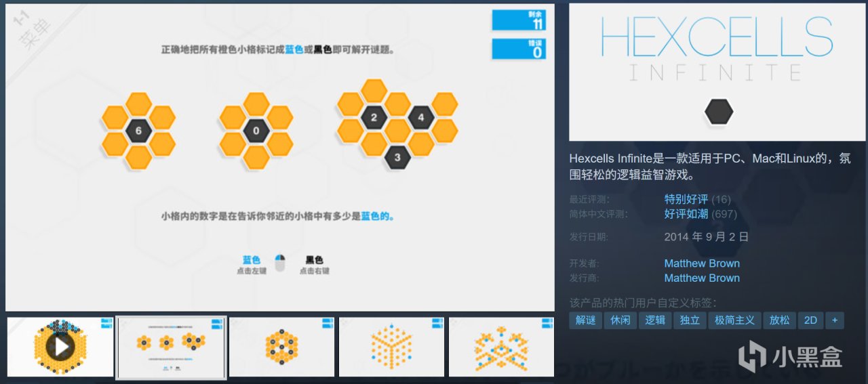
Task: Click the black hexagon numbered 2
Action: (x=374, y=118)
